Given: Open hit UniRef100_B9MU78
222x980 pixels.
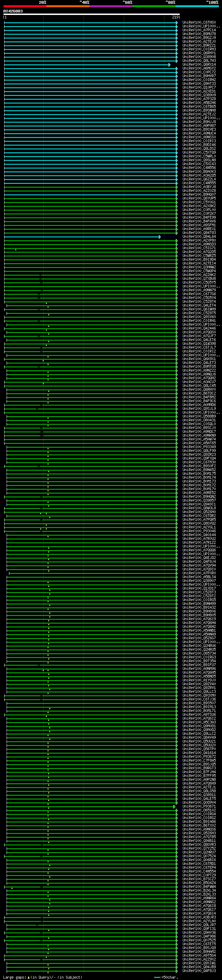Looking at the screenshot, I should coord(199,34).
